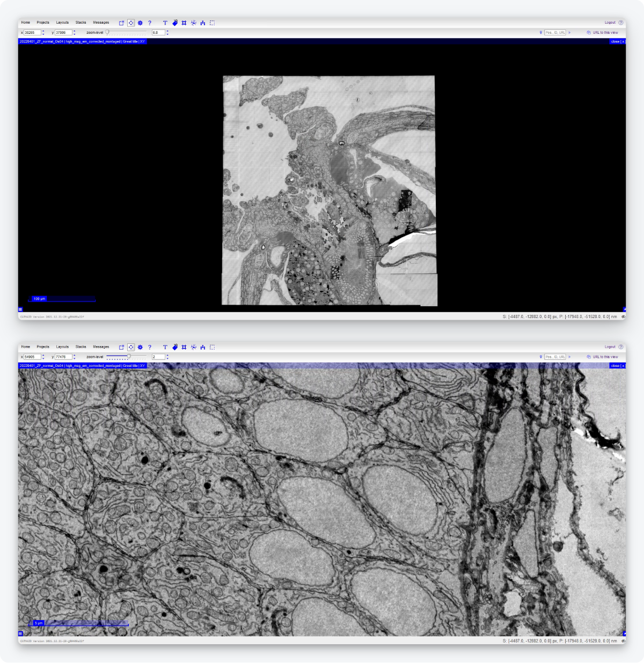The width and height of the screenshot is (644, 663).
Task: Toggle the eye icon in the status bar
Action: [623, 316]
